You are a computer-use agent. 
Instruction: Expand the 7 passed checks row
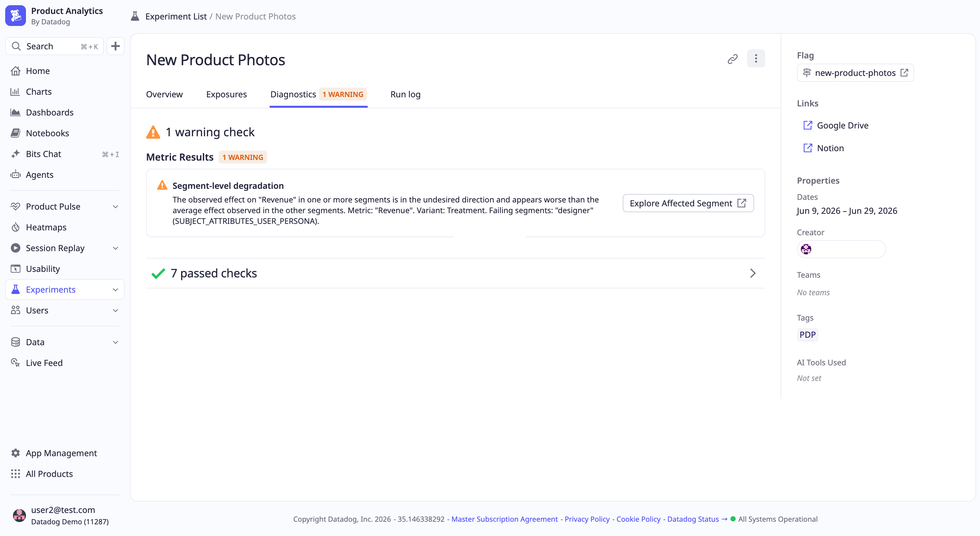(455, 273)
